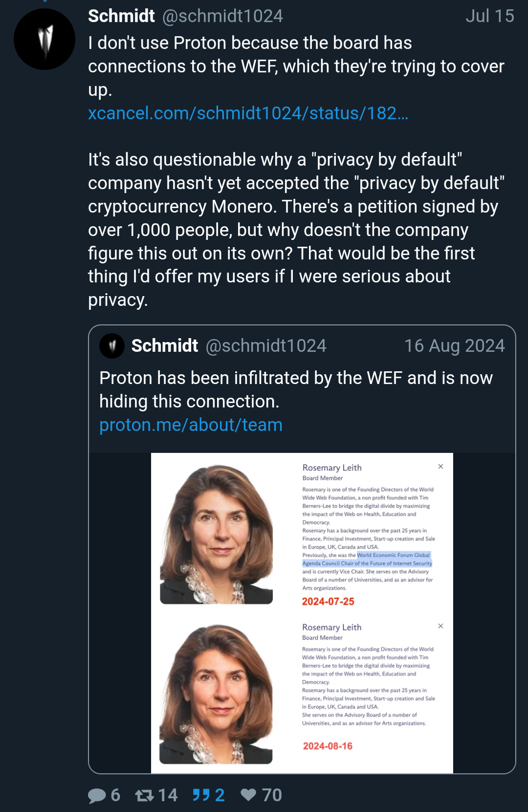Image resolution: width=528 pixels, height=812 pixels.
Task: Close the top Rosemary Leith card
Action: pyautogui.click(x=440, y=467)
